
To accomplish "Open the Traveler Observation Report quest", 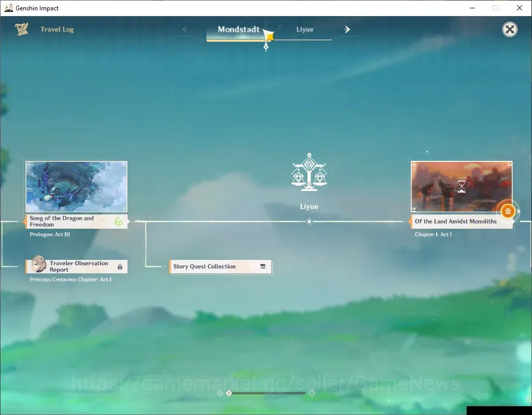I will click(x=77, y=266).
